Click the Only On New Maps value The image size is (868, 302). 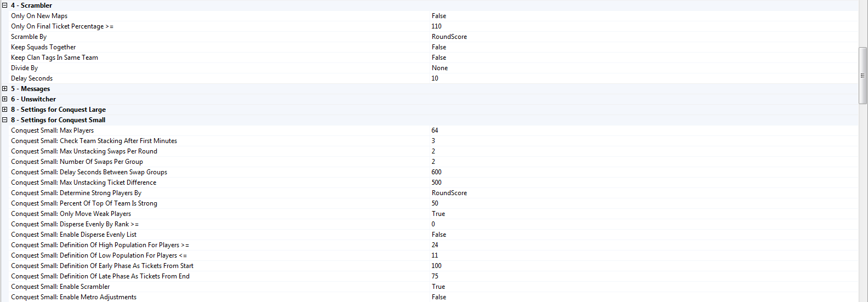pyautogui.click(x=439, y=16)
